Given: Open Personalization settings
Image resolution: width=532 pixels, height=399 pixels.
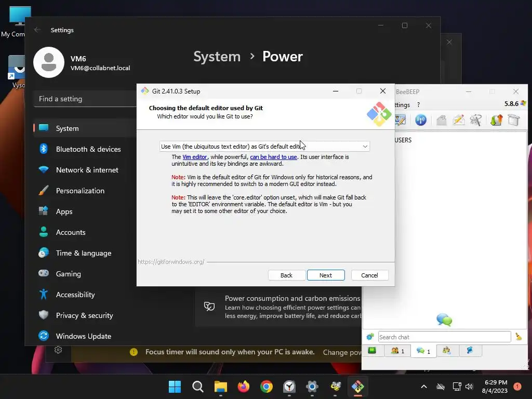Looking at the screenshot, I should coord(85,190).
